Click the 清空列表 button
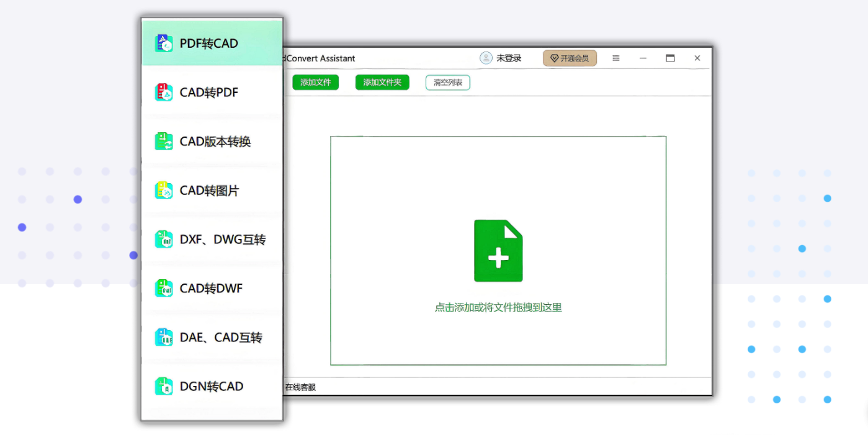Screen dimensions: 868x435 [447, 83]
